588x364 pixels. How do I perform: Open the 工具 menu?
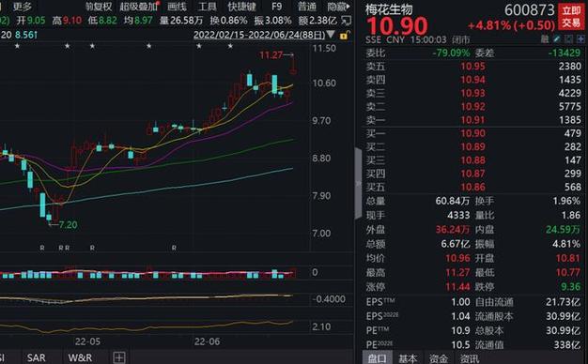[x=208, y=7]
